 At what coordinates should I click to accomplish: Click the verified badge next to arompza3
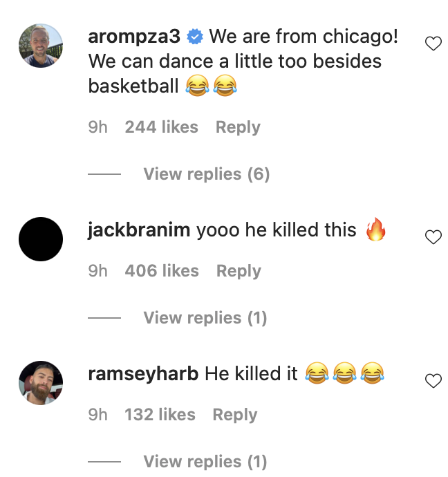195,37
